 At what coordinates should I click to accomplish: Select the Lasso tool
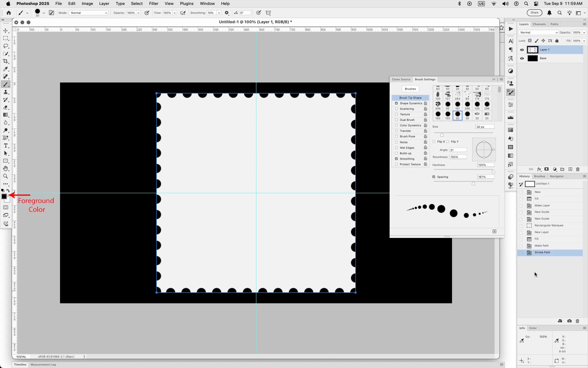click(6, 46)
